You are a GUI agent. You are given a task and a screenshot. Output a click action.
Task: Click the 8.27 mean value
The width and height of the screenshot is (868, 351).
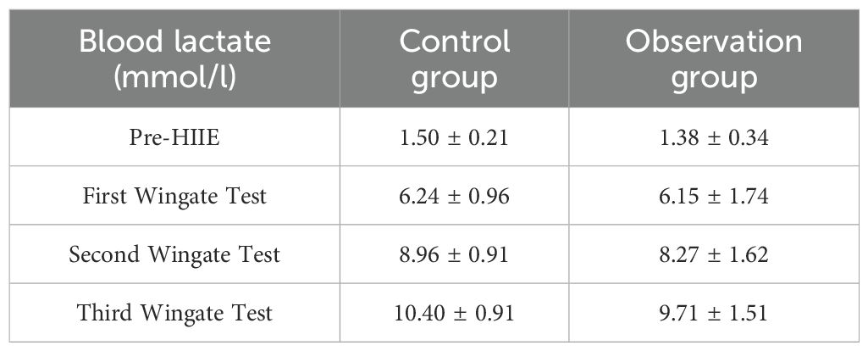click(x=677, y=254)
